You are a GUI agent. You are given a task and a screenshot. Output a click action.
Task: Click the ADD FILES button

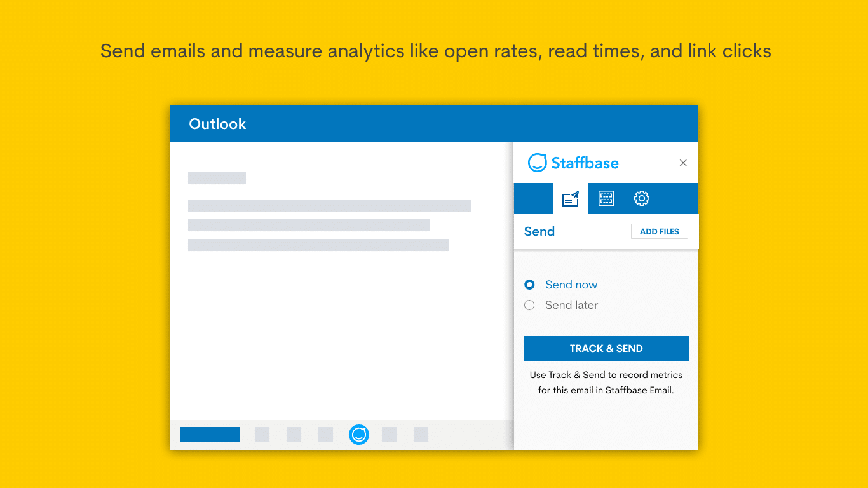pos(660,231)
